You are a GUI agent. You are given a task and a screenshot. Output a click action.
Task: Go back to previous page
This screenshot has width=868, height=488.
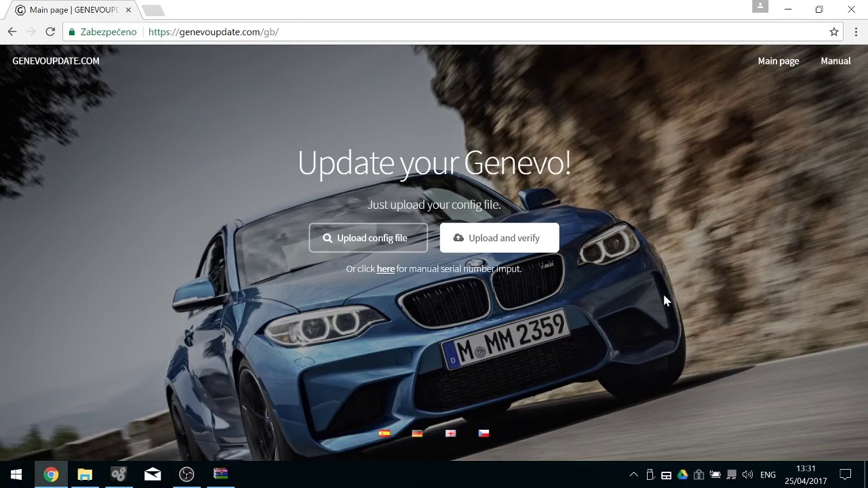pos(12,32)
